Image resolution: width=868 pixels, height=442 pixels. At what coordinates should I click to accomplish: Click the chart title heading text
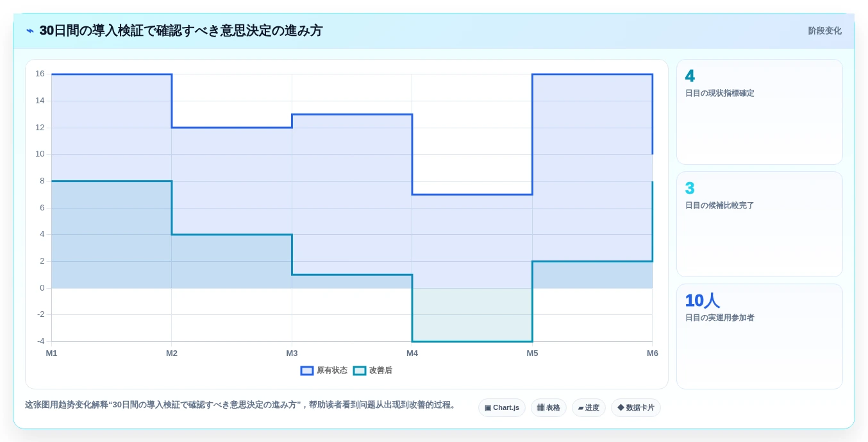[181, 31]
